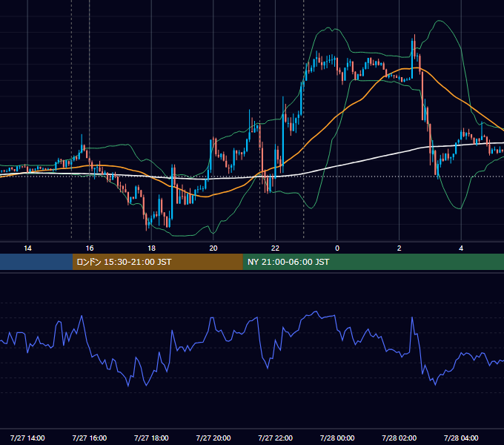Click the 7/27 16:00 label on the lower axis
504x445 pixels.
tap(90, 438)
